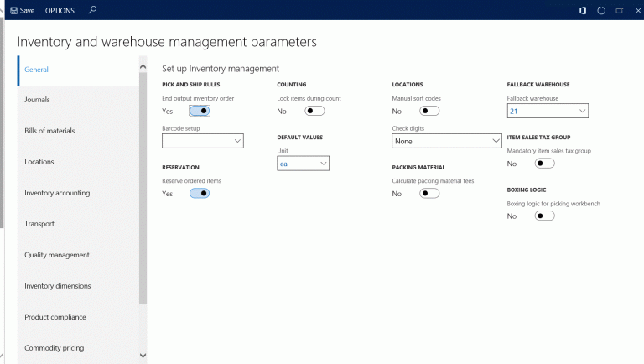Click the Unit field value ea
The image size is (644, 364).
tap(283, 164)
